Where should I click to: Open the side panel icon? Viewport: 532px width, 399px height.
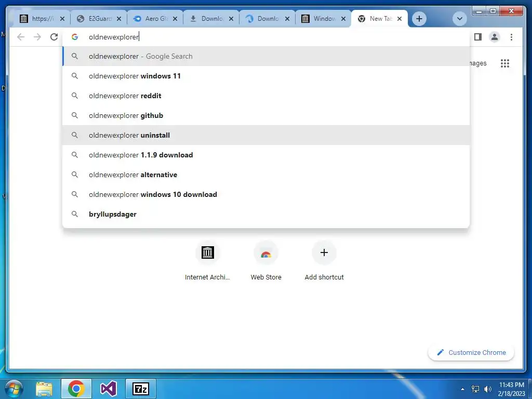[x=478, y=37]
